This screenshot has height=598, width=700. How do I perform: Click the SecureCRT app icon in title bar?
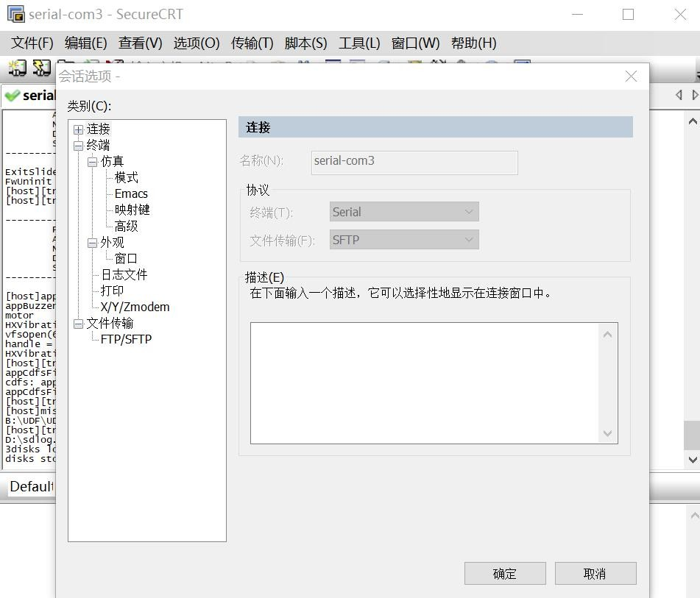click(x=16, y=14)
